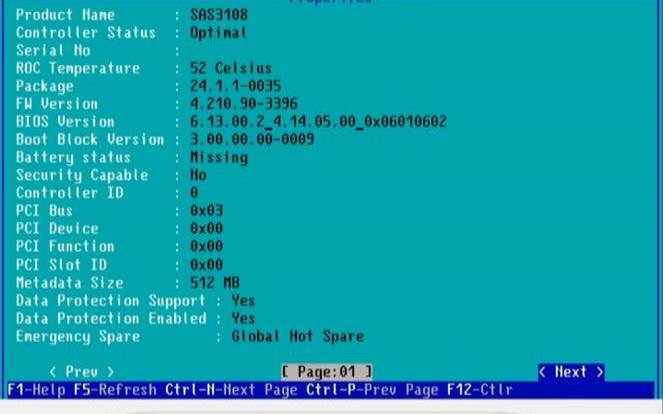Click the Controller ID label
The height and width of the screenshot is (414, 663).
click(x=70, y=193)
